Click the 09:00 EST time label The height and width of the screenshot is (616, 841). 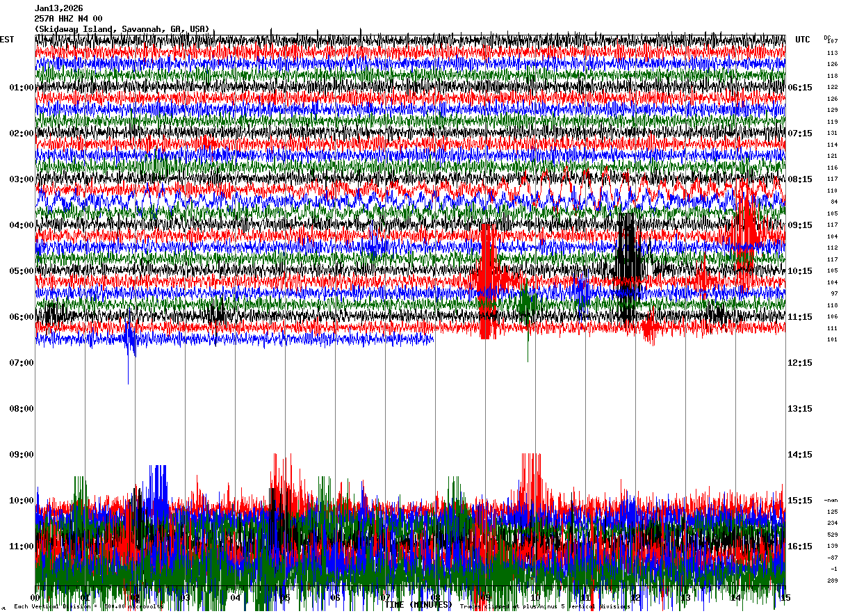pyautogui.click(x=21, y=455)
